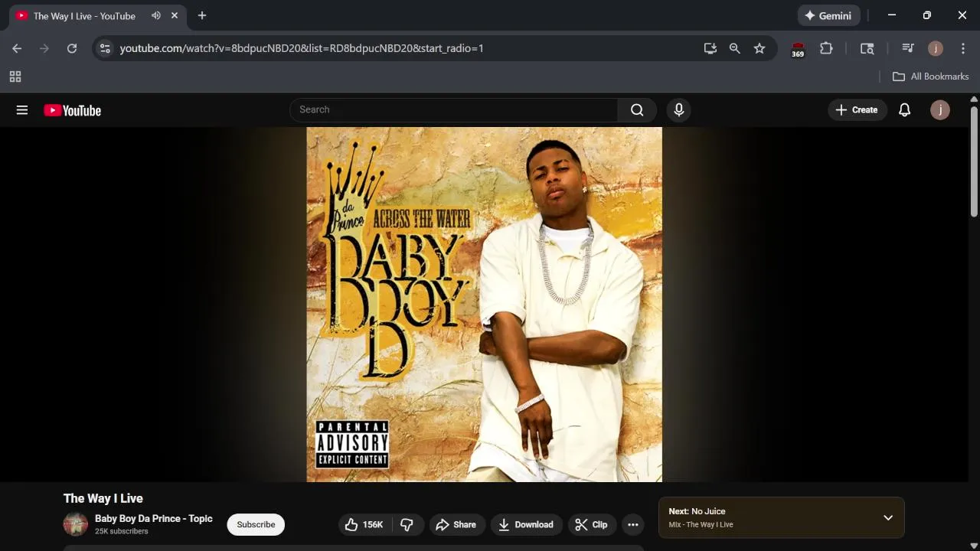Open the zoom magnifier in address bar
This screenshot has width=980, height=551.
pyautogui.click(x=735, y=48)
